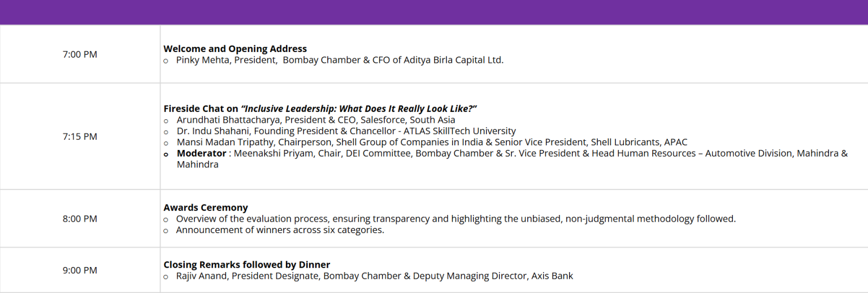This screenshot has height=293, width=868.
Task: Click Mansi Madan Tripathy speaker entry
Action: pos(432,142)
